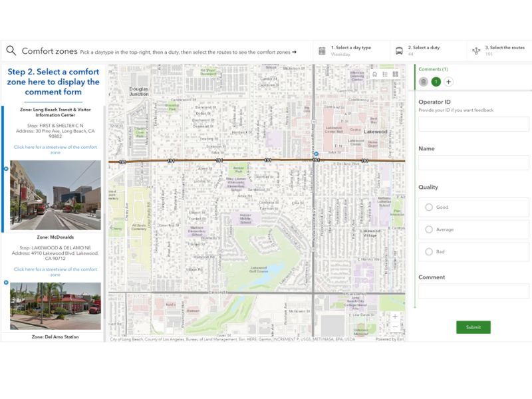Zoom out on the map
This screenshot has width=532, height=399.
click(x=395, y=327)
